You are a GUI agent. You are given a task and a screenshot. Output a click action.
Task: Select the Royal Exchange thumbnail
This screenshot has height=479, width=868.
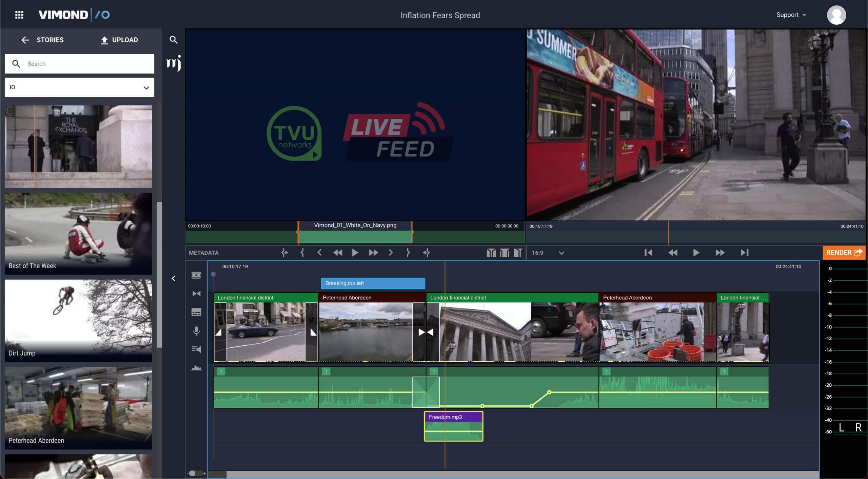click(78, 146)
